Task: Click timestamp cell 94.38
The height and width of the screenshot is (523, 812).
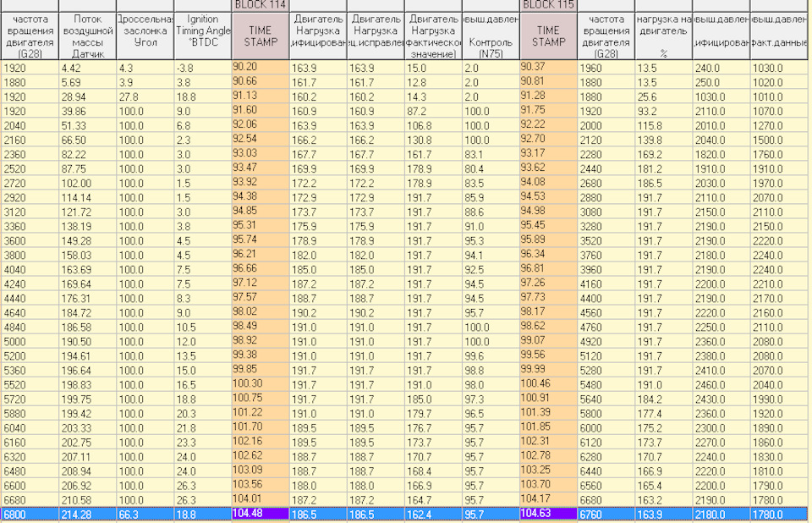Action: tap(261, 197)
